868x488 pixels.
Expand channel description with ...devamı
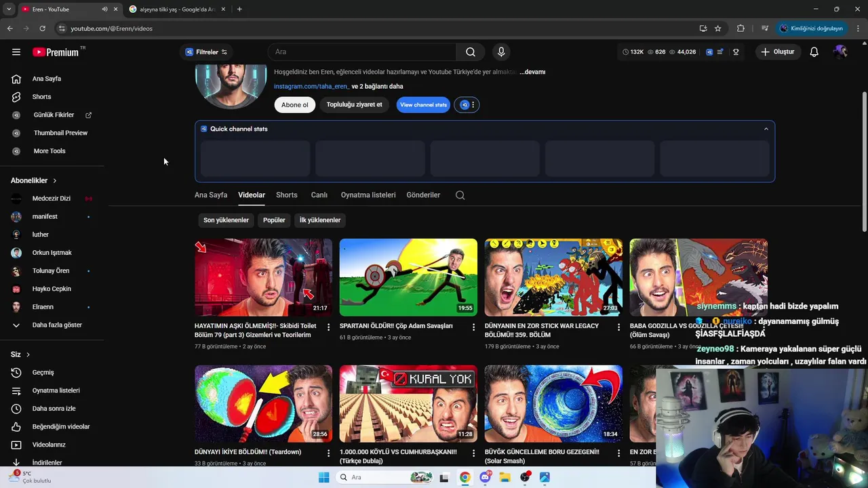point(533,72)
